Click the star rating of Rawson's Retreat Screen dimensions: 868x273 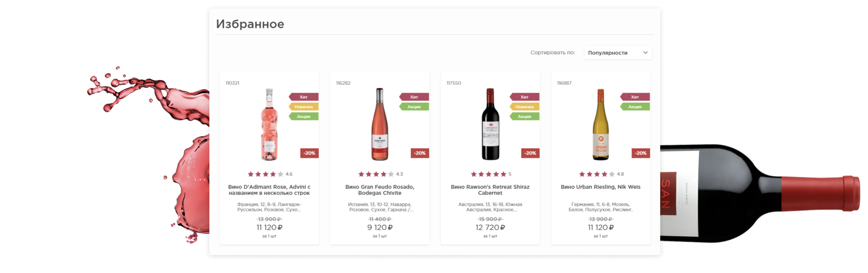click(489, 174)
